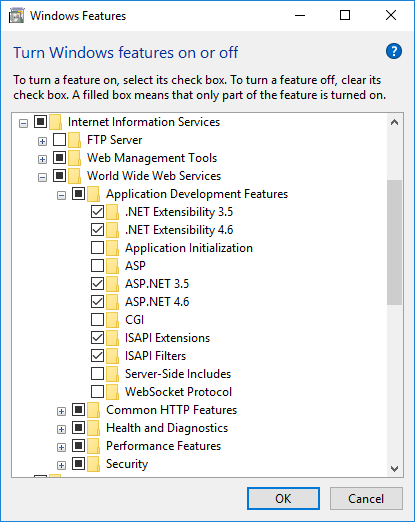Check the FTP Server checkbox
Image resolution: width=415 pixels, height=522 pixels.
click(59, 140)
